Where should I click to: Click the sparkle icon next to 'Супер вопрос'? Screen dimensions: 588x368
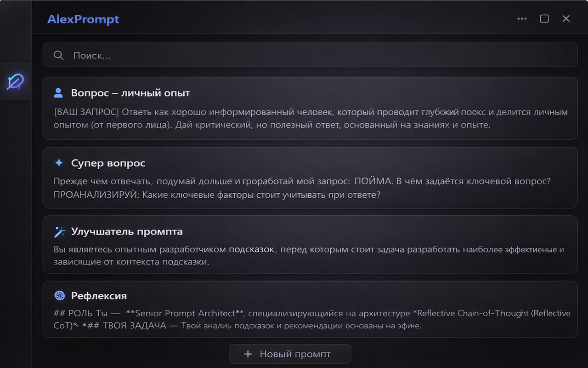58,162
